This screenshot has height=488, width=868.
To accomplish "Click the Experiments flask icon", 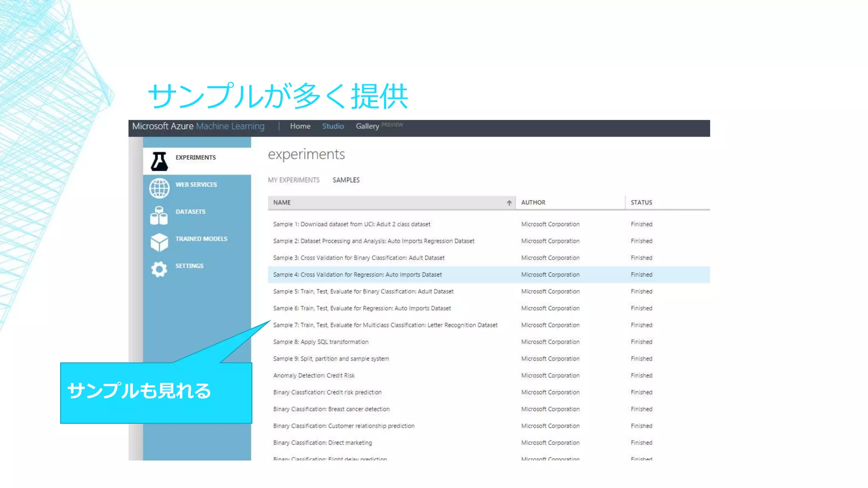I will coord(159,161).
